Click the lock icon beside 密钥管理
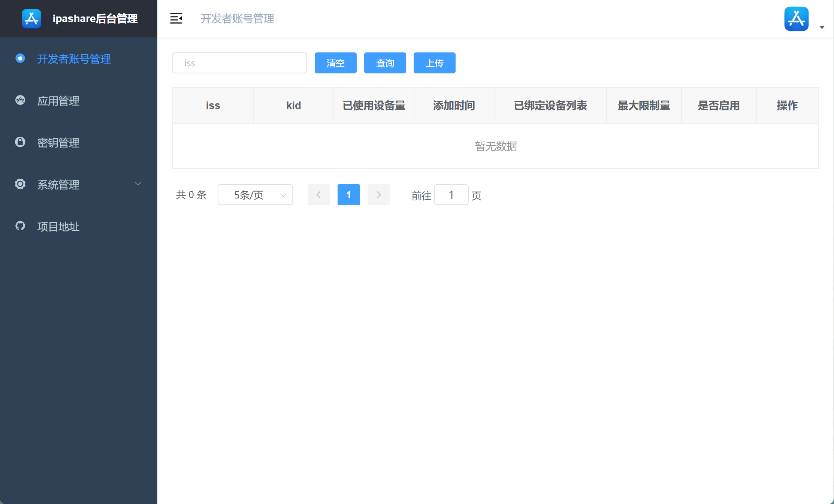 [20, 142]
